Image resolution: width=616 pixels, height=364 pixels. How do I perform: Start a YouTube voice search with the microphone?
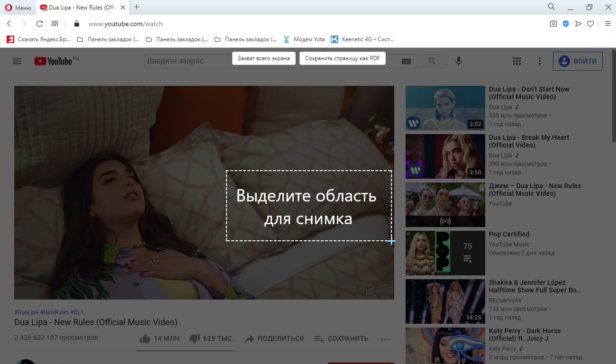click(x=458, y=61)
